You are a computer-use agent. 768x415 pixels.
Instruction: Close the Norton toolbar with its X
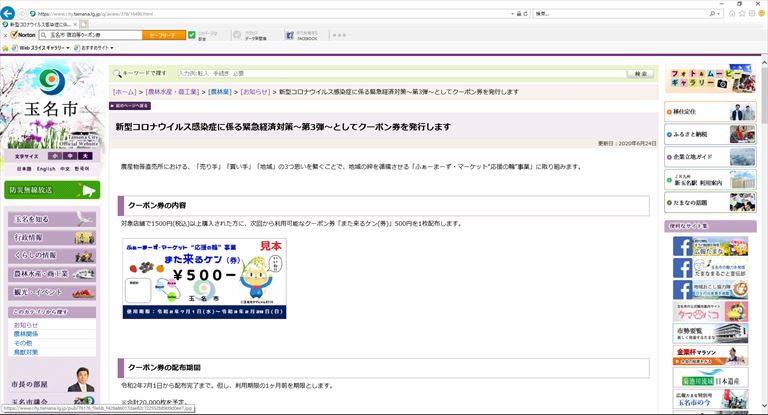pyautogui.click(x=5, y=35)
